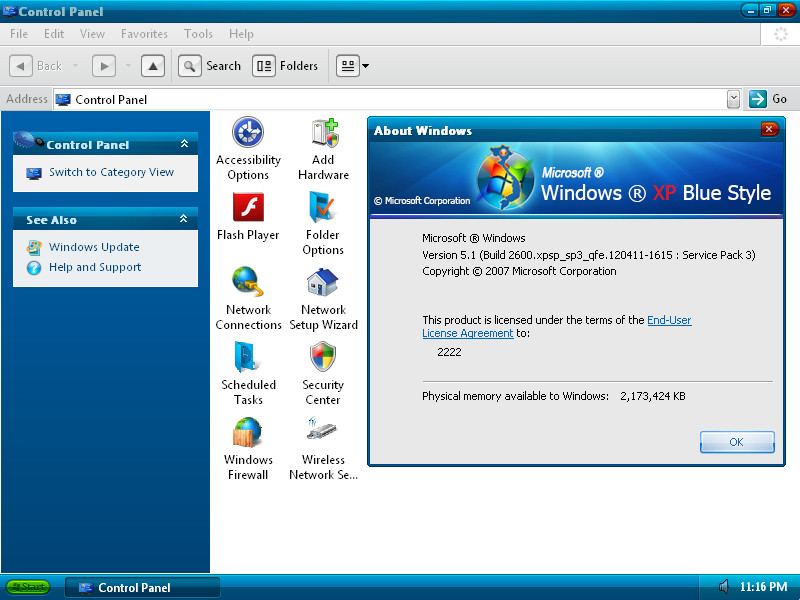Open Flash Player settings

[x=248, y=210]
